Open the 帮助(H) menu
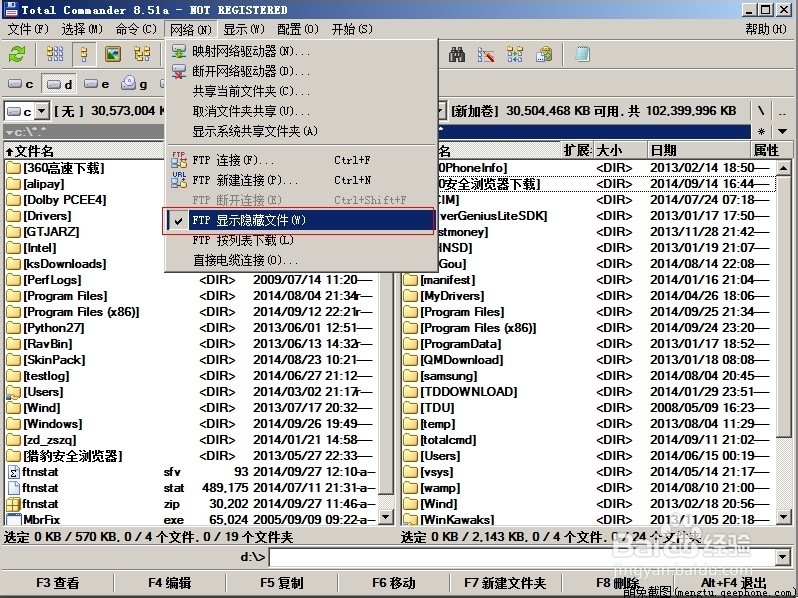 pyautogui.click(x=766, y=29)
